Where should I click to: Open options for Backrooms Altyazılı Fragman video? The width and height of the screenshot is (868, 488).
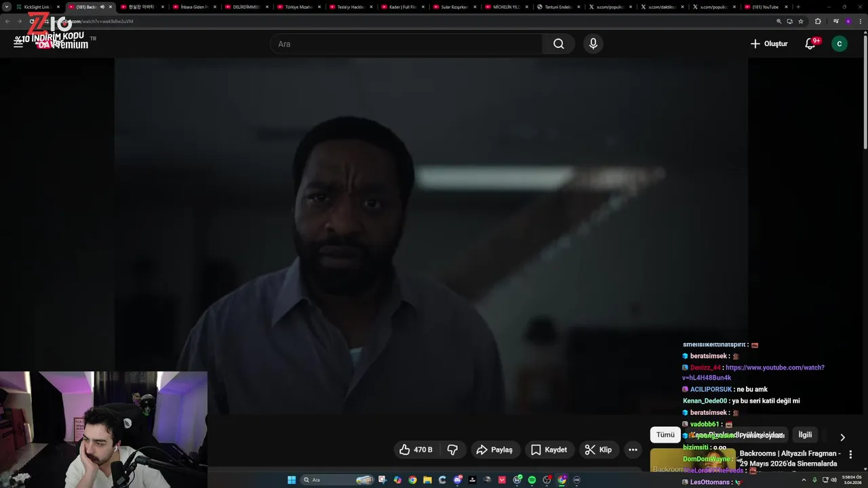tap(850, 455)
